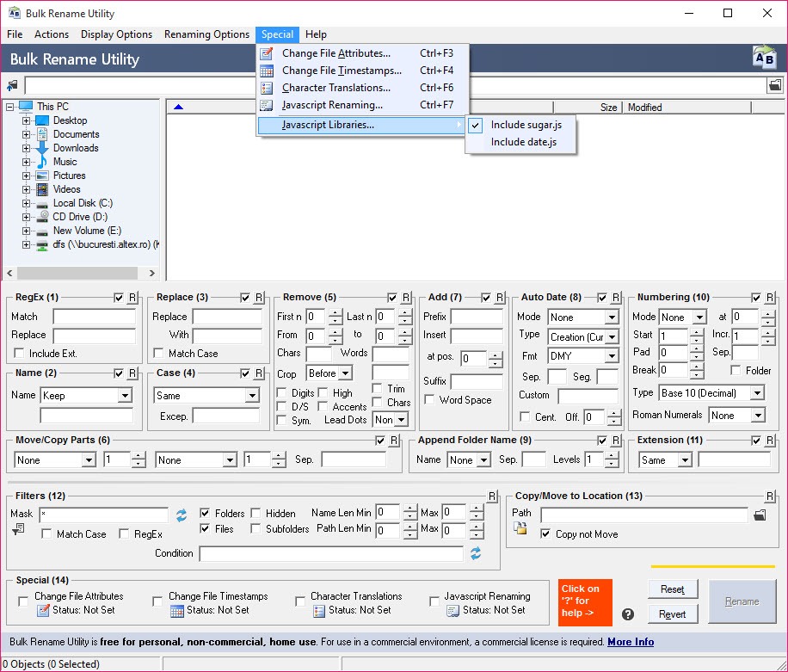The image size is (788, 672).
Task: Select Change File Attributes... menu entry
Action: click(x=363, y=53)
